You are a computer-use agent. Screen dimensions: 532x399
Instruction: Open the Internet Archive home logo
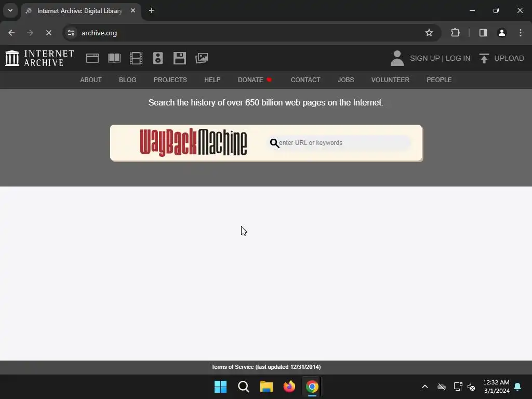pos(39,58)
